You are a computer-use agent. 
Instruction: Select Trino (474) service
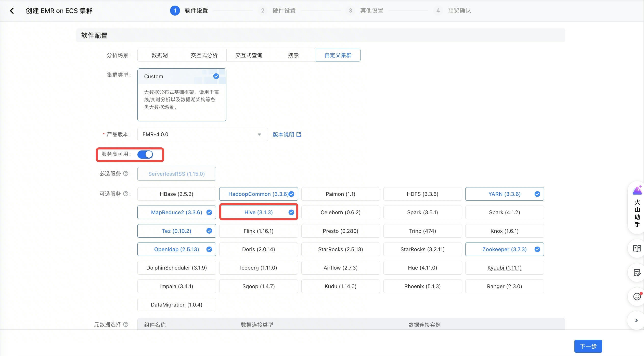[422, 231]
